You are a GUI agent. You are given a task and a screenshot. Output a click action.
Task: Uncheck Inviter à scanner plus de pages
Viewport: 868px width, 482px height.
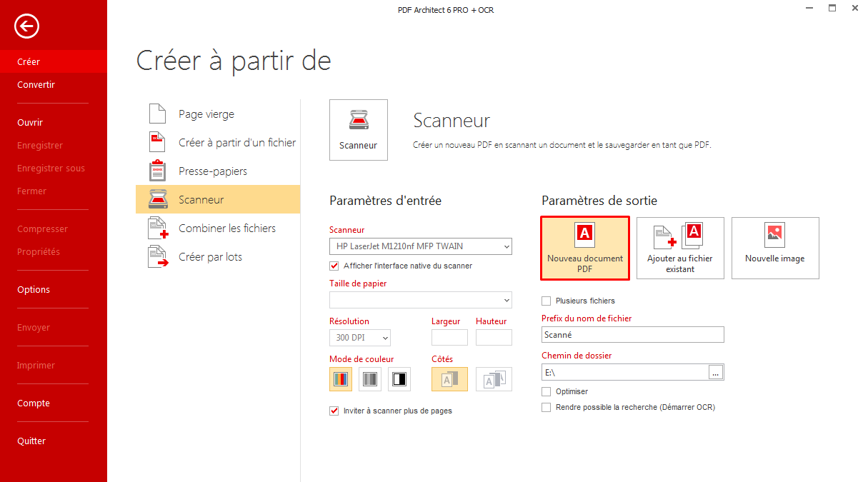(334, 411)
